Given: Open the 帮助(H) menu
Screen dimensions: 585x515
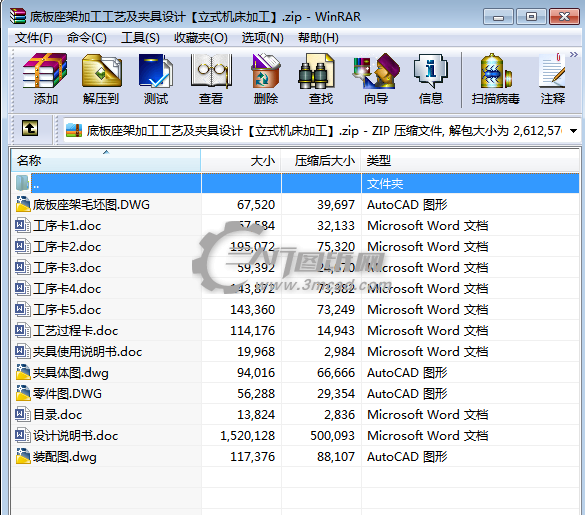Looking at the screenshot, I should pyautogui.click(x=318, y=38).
